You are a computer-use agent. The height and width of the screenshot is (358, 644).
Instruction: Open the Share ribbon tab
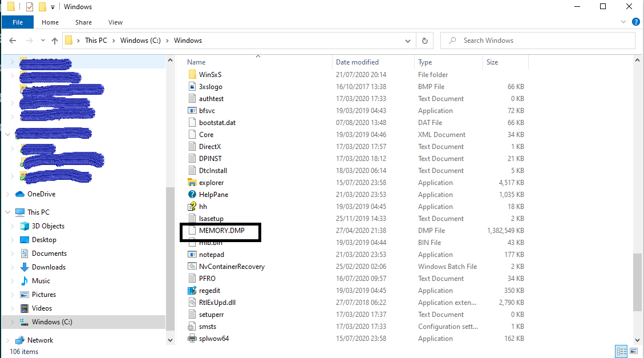coord(83,22)
